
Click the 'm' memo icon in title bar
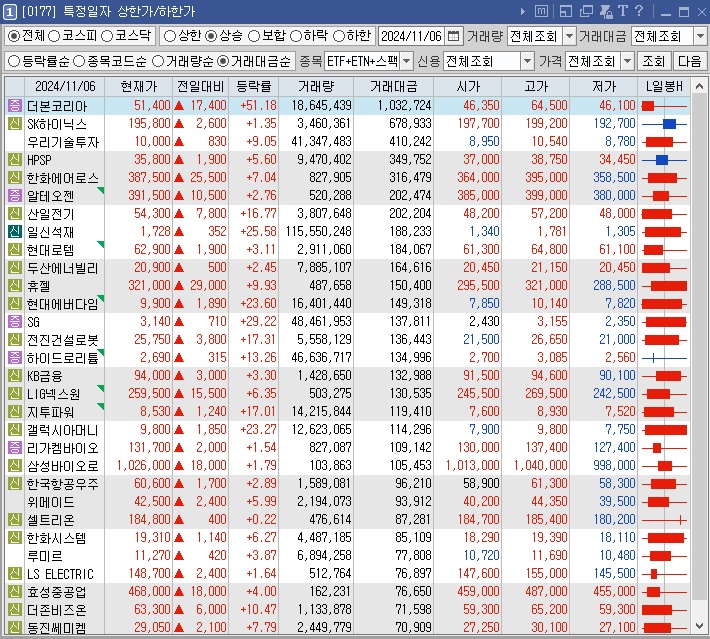541,11
